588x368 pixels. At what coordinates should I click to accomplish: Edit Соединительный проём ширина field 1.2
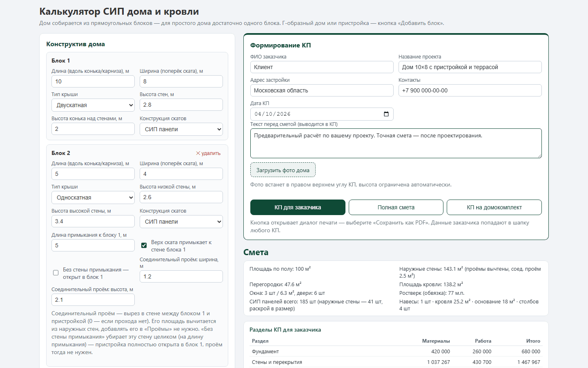coord(181,276)
